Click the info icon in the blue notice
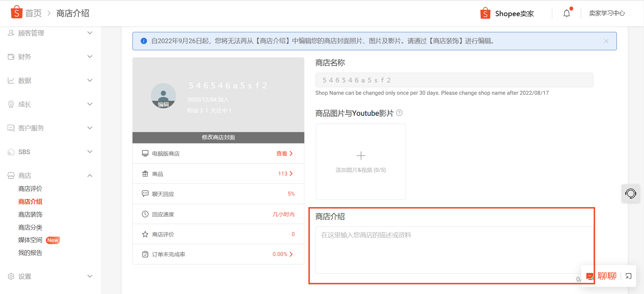Viewport: 644px width, 294px height. (x=144, y=41)
